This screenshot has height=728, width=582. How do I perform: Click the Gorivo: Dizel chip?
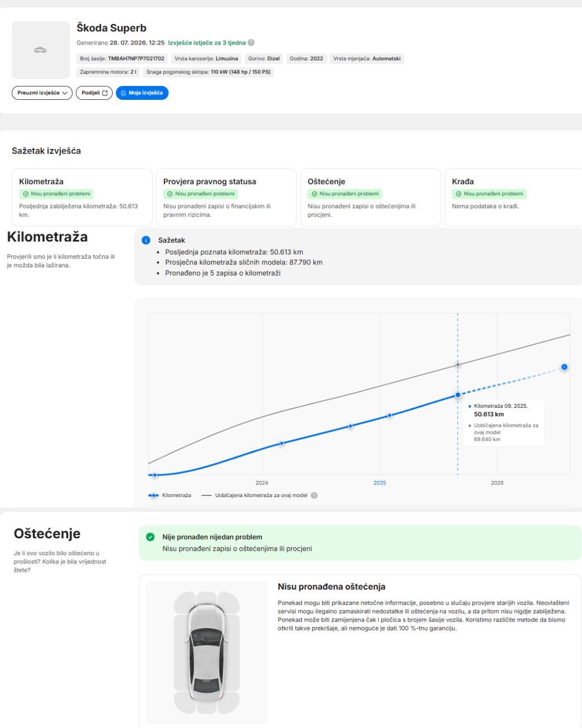click(x=264, y=59)
